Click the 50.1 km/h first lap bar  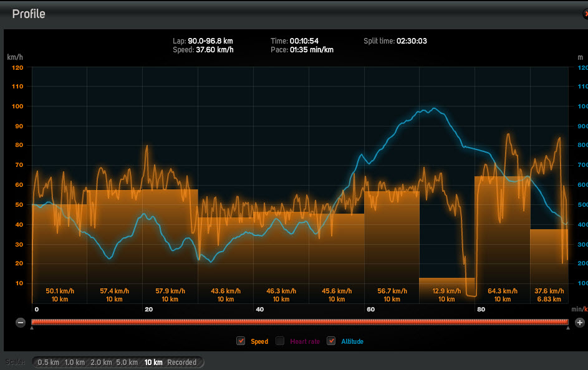pos(60,254)
